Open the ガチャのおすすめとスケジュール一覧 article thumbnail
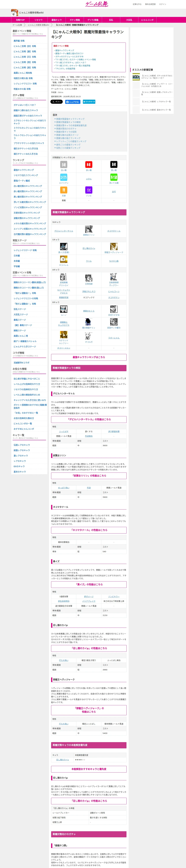This screenshot has width=186, height=868. pos(136,77)
